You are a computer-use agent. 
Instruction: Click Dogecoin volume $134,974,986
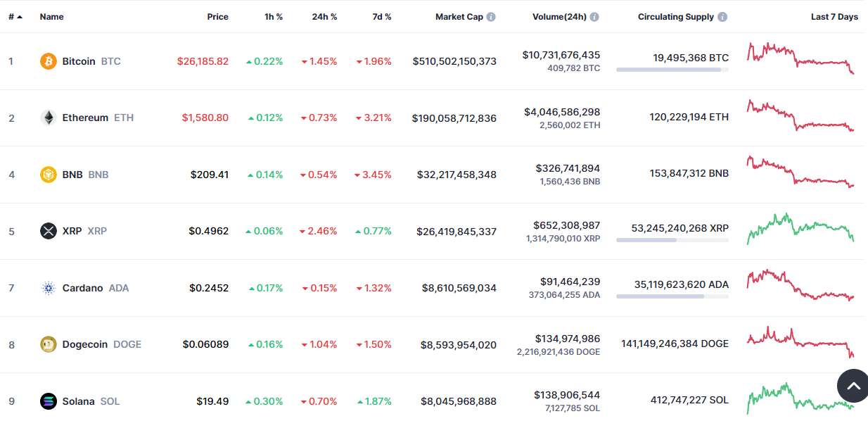coord(568,339)
